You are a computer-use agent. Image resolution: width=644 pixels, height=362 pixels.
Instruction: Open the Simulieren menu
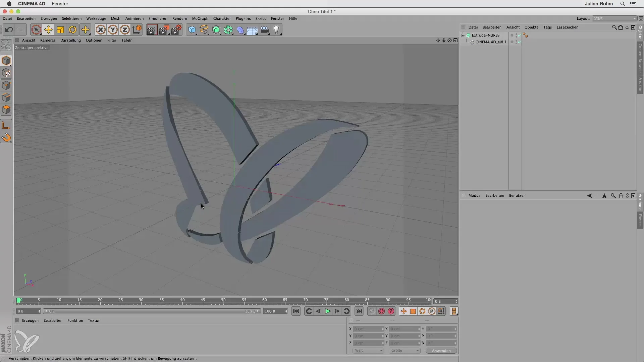158,18
